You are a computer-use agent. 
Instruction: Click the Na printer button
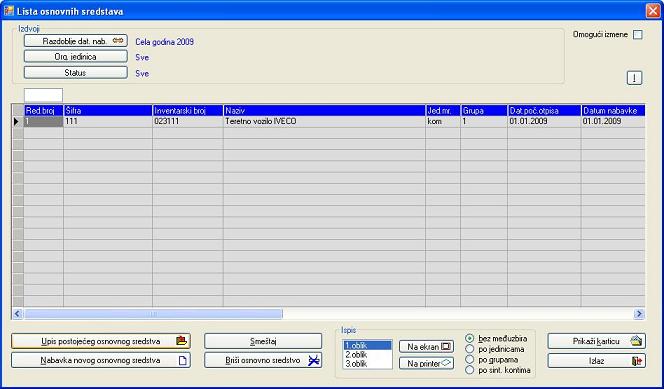pos(426,363)
